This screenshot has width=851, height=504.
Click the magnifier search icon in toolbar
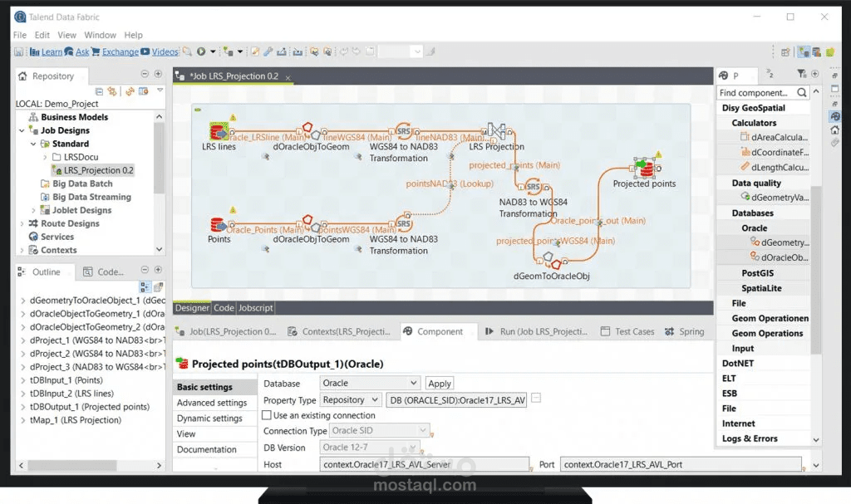[x=187, y=51]
